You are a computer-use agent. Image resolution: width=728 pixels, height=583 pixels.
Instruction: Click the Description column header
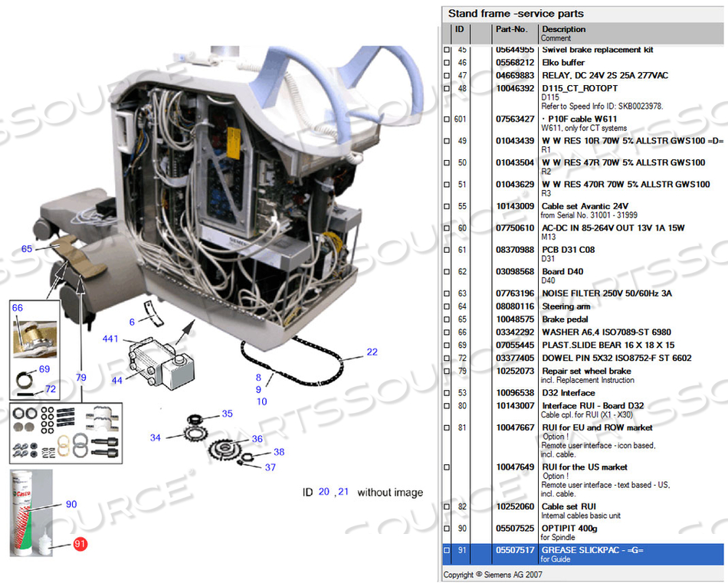564,30
